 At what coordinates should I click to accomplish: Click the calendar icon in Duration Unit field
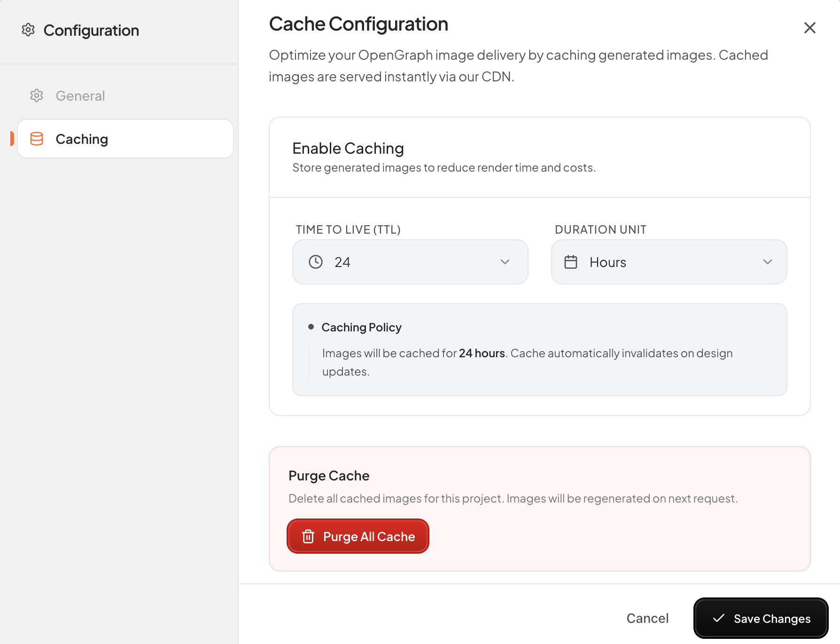[571, 262]
